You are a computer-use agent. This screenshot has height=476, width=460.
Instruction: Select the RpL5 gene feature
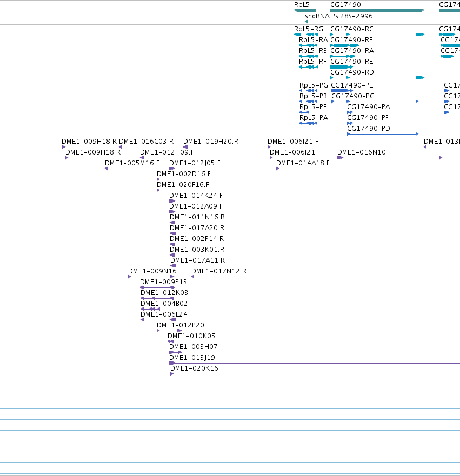pos(305,10)
